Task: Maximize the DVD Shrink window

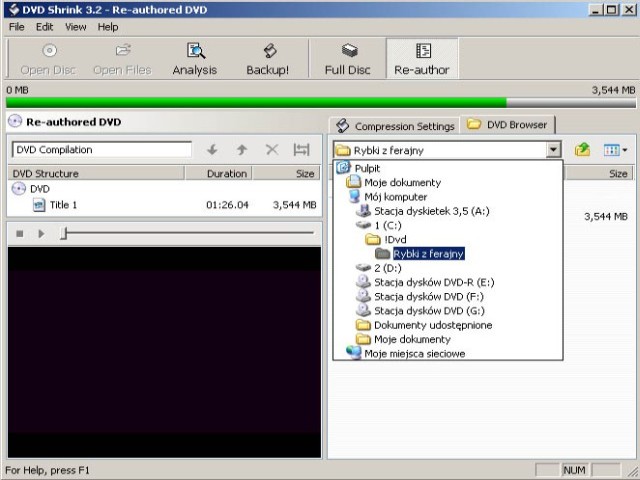Action: pyautogui.click(x=611, y=10)
